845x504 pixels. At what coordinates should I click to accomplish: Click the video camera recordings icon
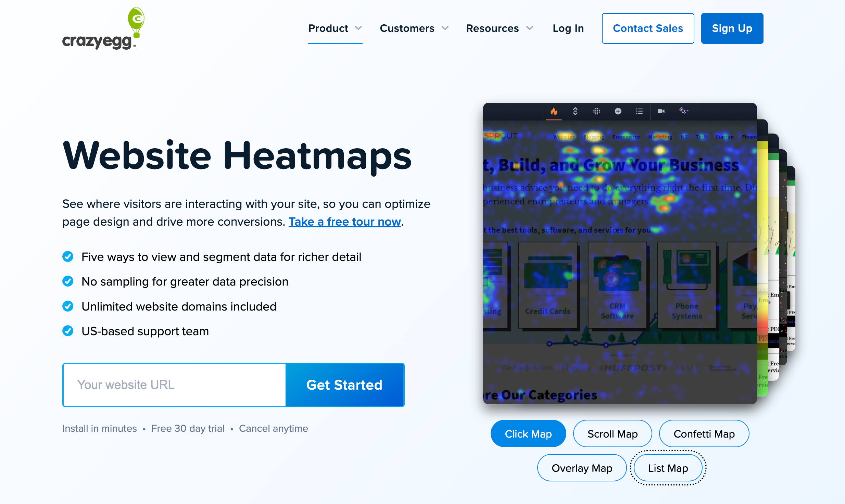(x=661, y=111)
